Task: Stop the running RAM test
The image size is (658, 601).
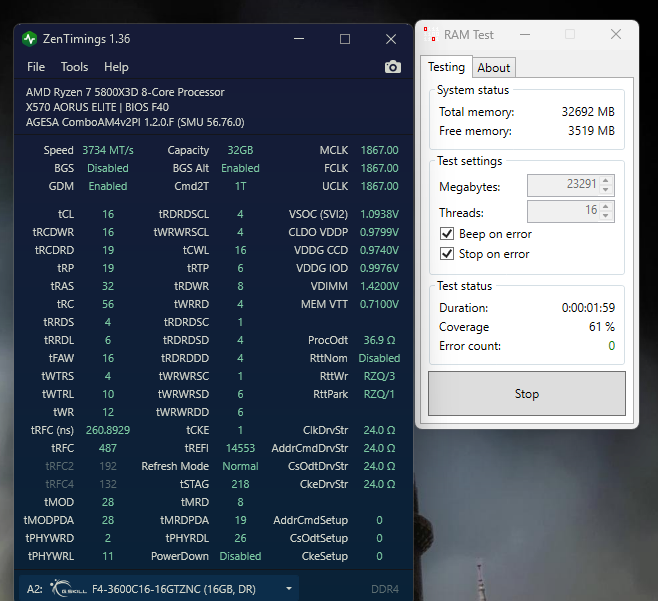Action: pyautogui.click(x=527, y=393)
